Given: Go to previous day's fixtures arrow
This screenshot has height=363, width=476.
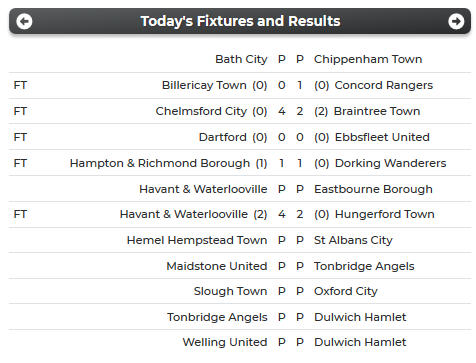Looking at the screenshot, I should tap(24, 21).
